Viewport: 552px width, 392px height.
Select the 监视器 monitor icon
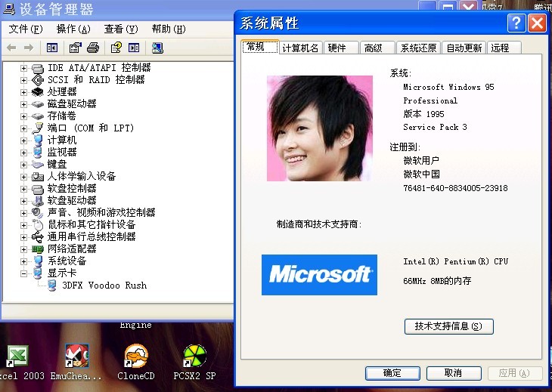(37, 153)
